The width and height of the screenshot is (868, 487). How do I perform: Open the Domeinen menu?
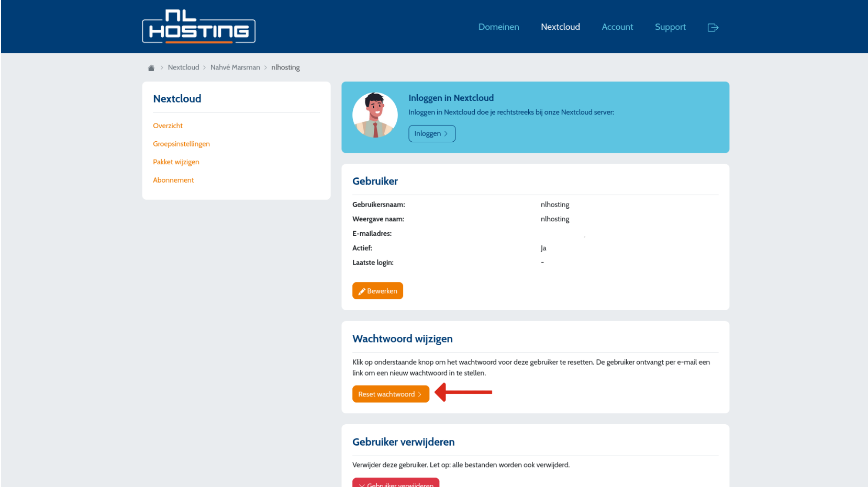click(x=498, y=27)
